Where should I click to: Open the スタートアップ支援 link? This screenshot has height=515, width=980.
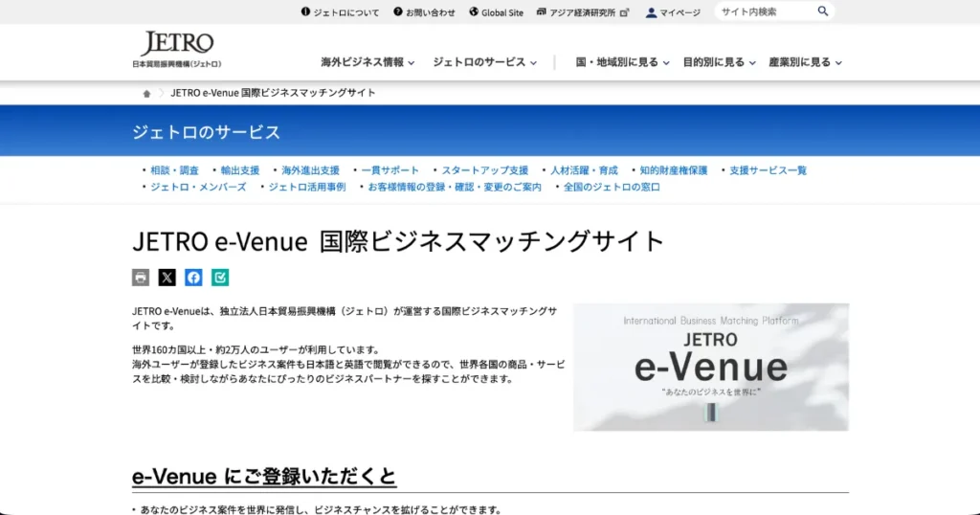(x=485, y=170)
